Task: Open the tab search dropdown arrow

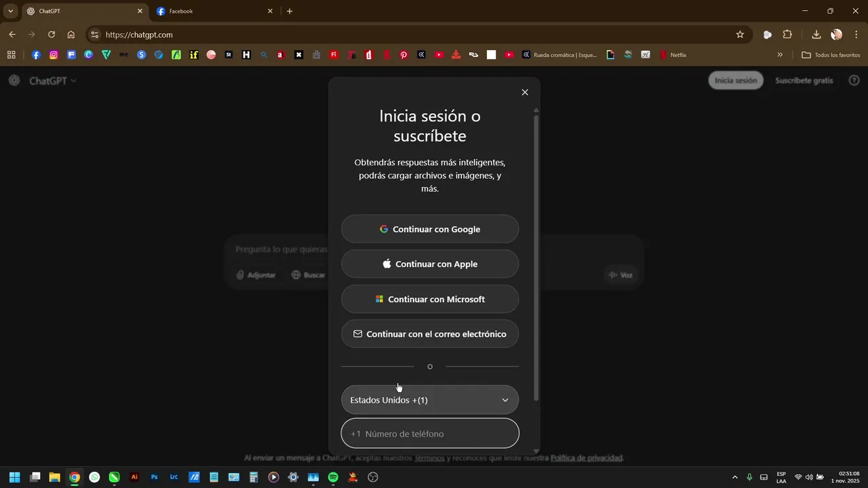Action: tap(10, 12)
